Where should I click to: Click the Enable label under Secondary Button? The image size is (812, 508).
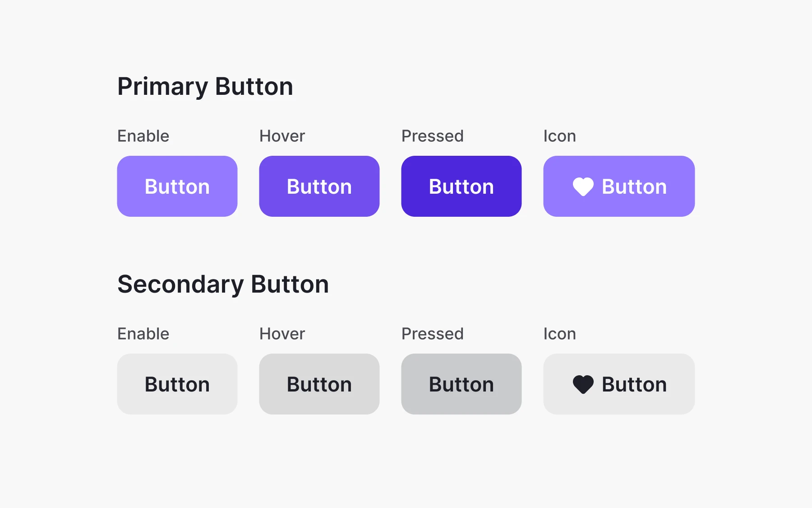tap(143, 334)
